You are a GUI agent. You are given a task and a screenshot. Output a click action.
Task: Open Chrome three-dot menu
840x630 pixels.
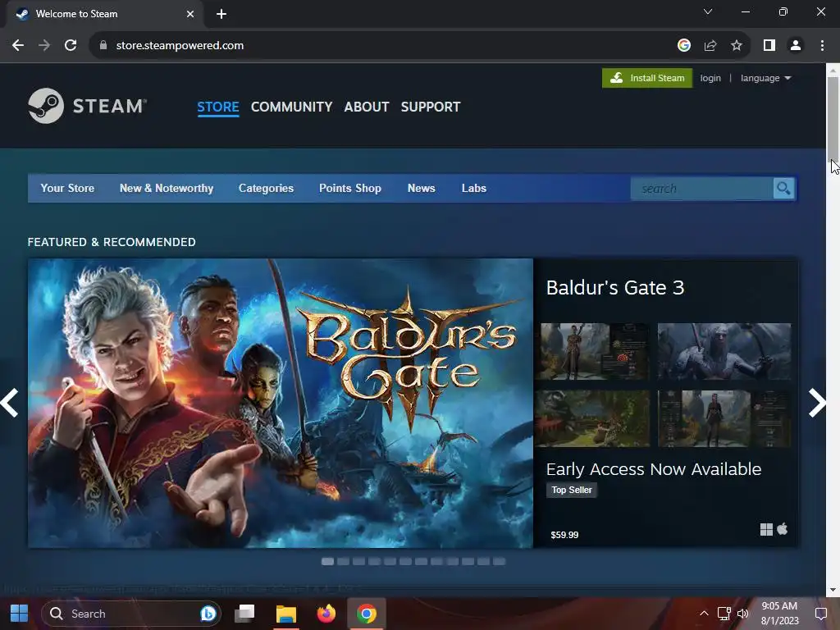[x=822, y=46]
